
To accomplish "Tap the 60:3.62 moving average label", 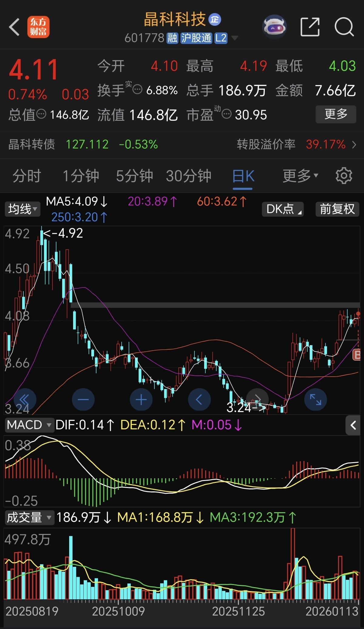I will tap(222, 201).
